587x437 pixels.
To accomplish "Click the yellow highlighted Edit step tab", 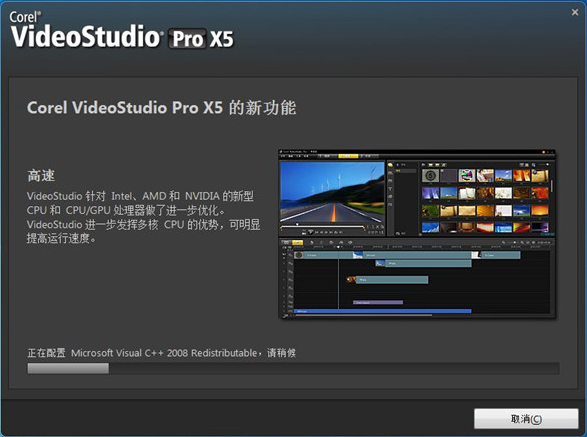I will click(x=348, y=156).
